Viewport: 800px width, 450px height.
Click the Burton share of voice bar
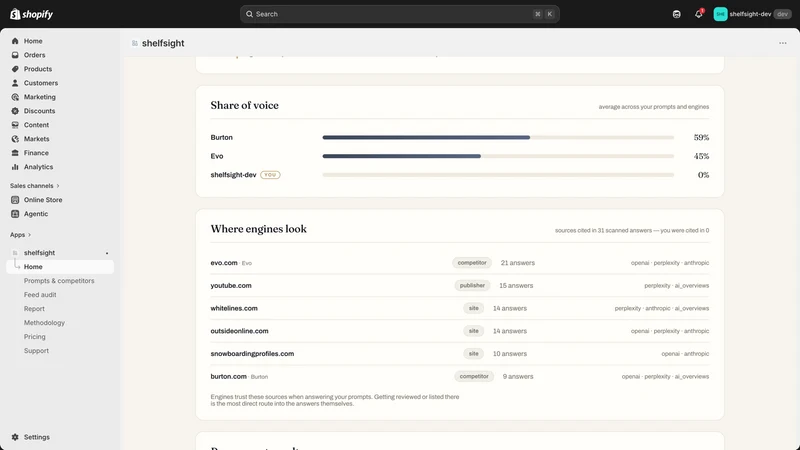click(x=498, y=137)
